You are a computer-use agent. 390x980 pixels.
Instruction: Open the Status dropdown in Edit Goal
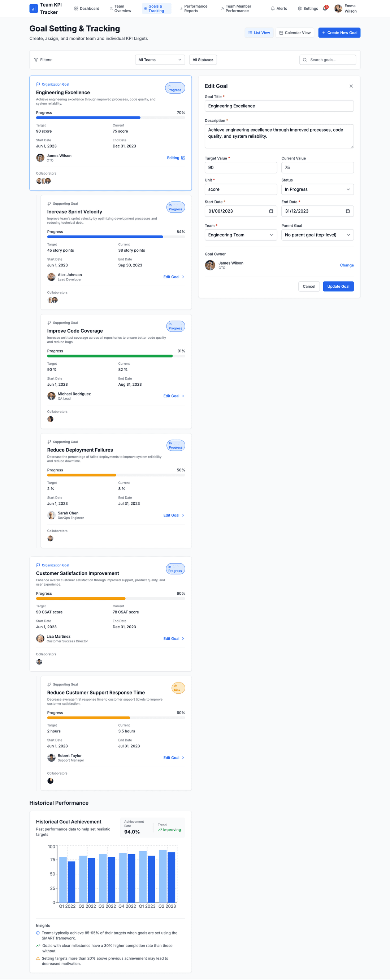[x=317, y=189]
